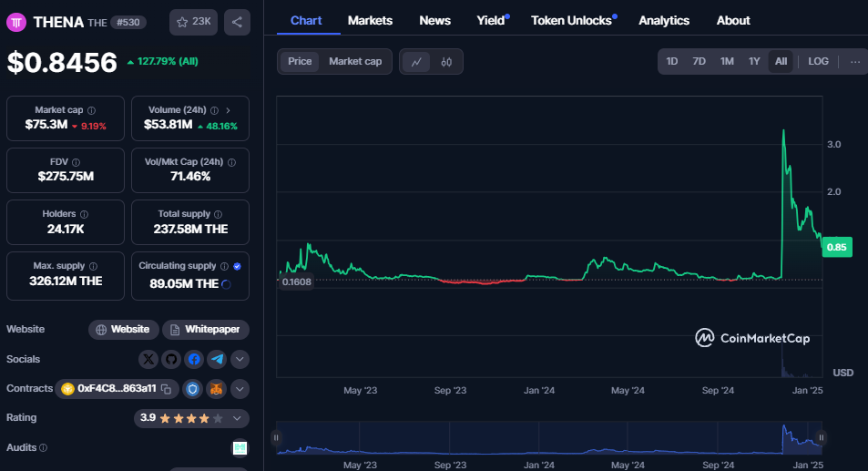The height and width of the screenshot is (471, 868).
Task: Click the THENA token logo icon
Action: click(16, 22)
